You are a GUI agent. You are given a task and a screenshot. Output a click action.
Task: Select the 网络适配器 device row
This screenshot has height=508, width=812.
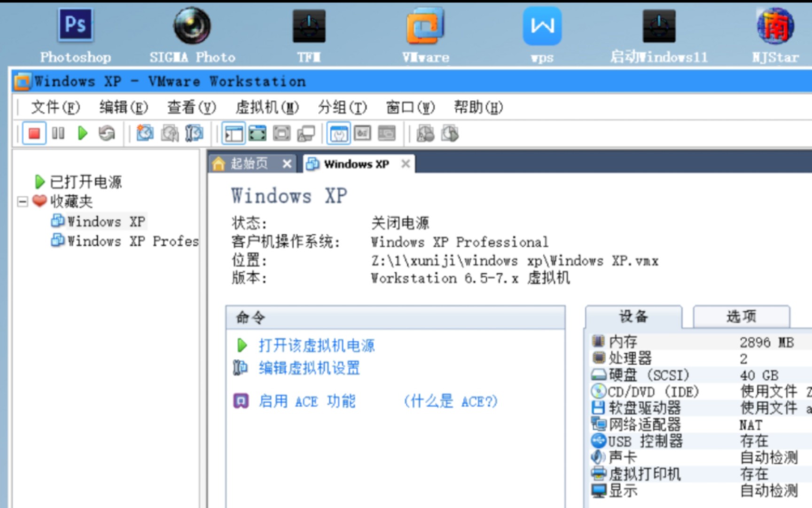tap(700, 425)
